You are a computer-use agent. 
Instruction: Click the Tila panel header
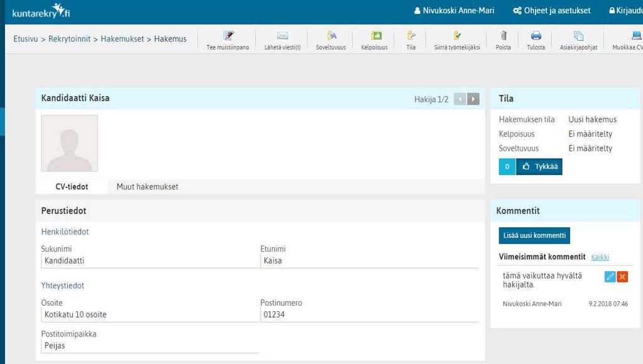(566, 99)
